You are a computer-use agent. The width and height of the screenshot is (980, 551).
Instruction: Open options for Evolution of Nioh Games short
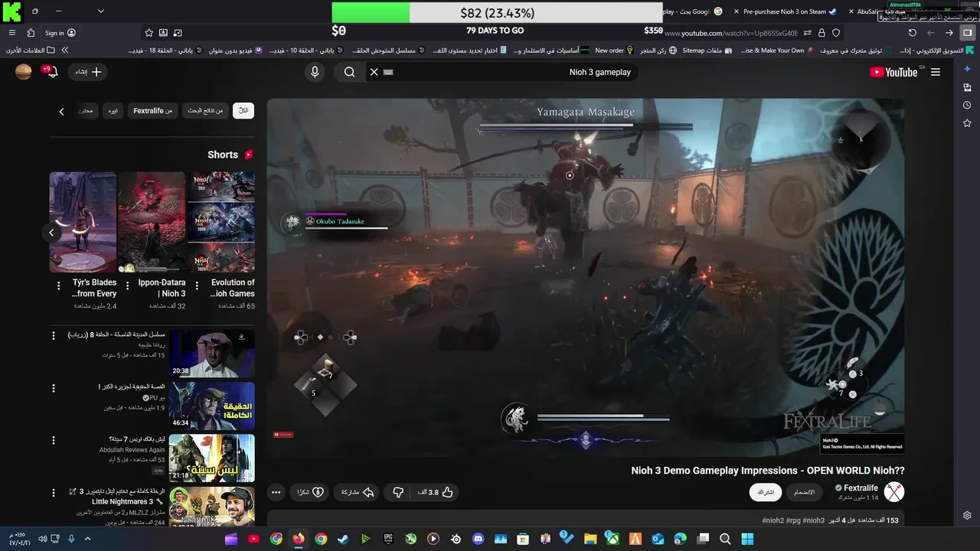[196, 286]
